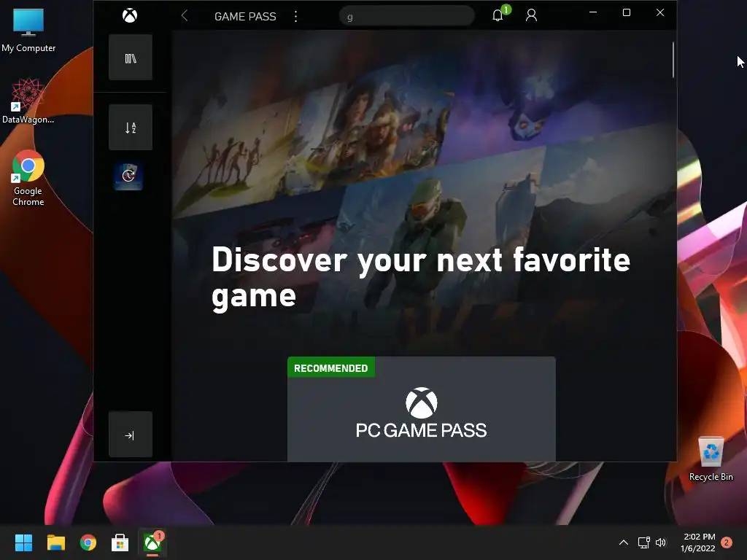Viewport: 747px width, 560px height.
Task: Open the Windows Start menu
Action: [23, 542]
